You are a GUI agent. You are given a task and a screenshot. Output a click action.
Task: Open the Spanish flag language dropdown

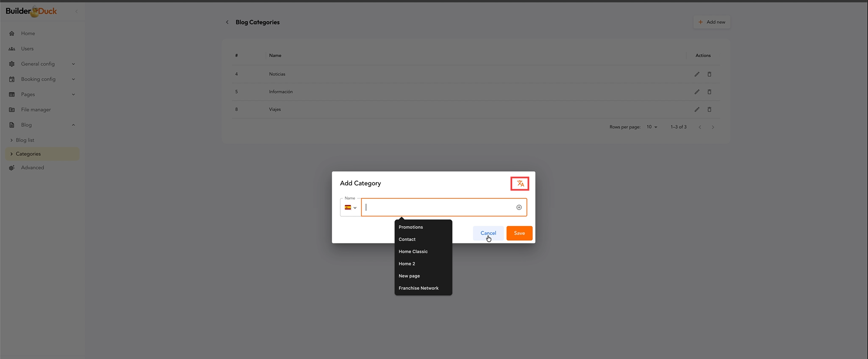click(x=350, y=208)
